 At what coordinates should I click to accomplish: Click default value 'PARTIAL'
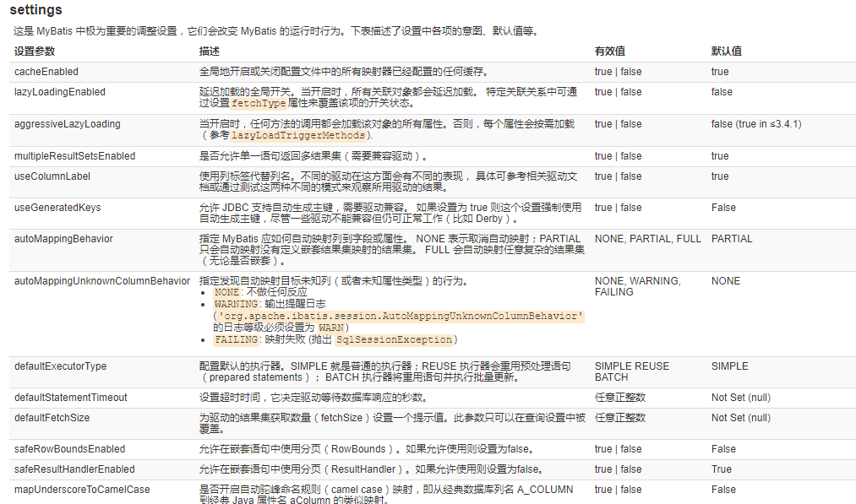click(x=732, y=238)
